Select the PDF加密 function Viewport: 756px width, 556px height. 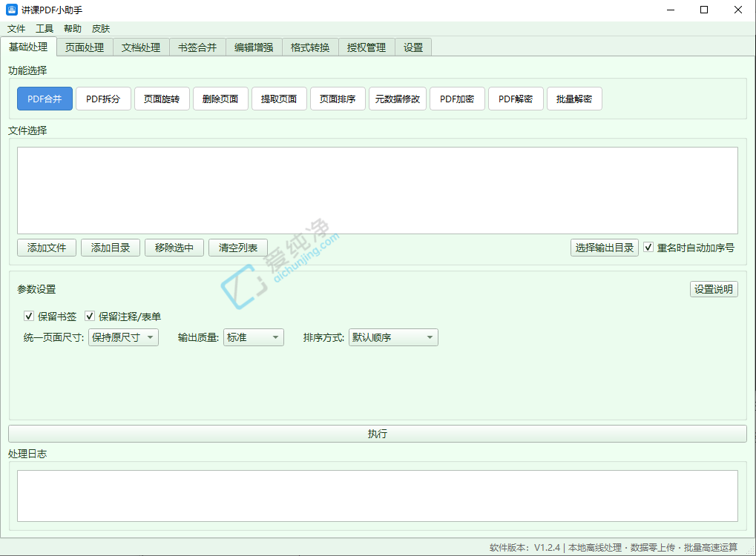pos(457,99)
